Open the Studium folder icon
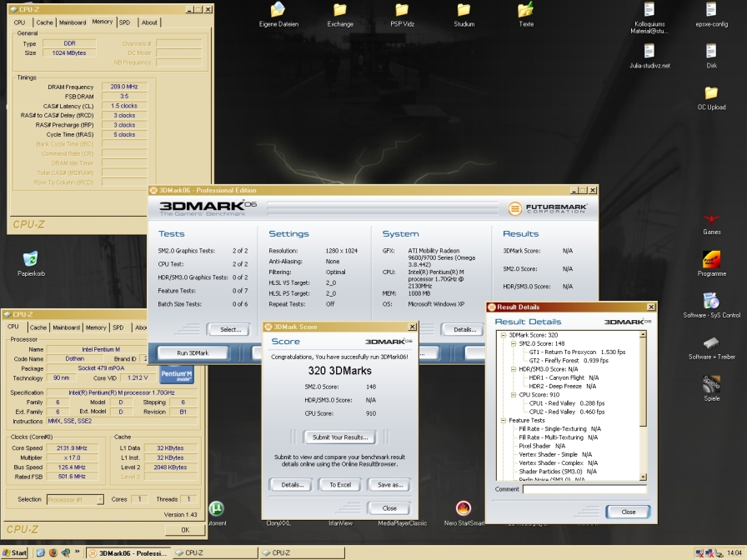Screen dimensions: 747x560 point(464,14)
